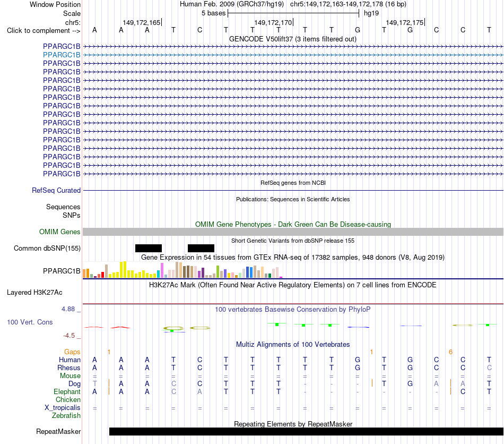Click the X_tropicalis alignment row label

(x=63, y=408)
